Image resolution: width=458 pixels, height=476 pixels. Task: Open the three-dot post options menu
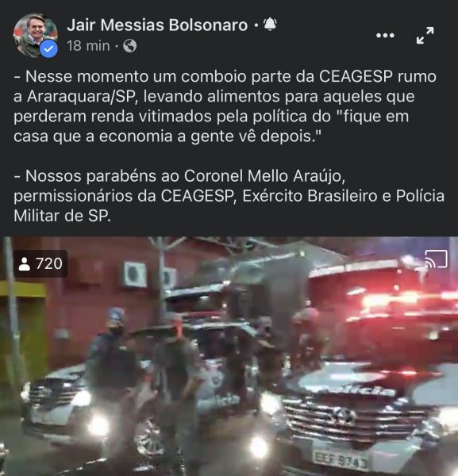385,36
